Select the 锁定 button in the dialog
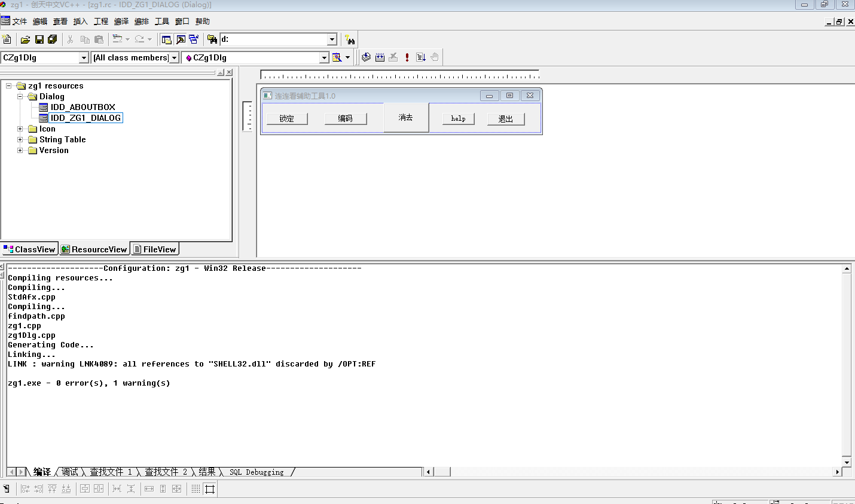The width and height of the screenshot is (855, 504). point(287,118)
